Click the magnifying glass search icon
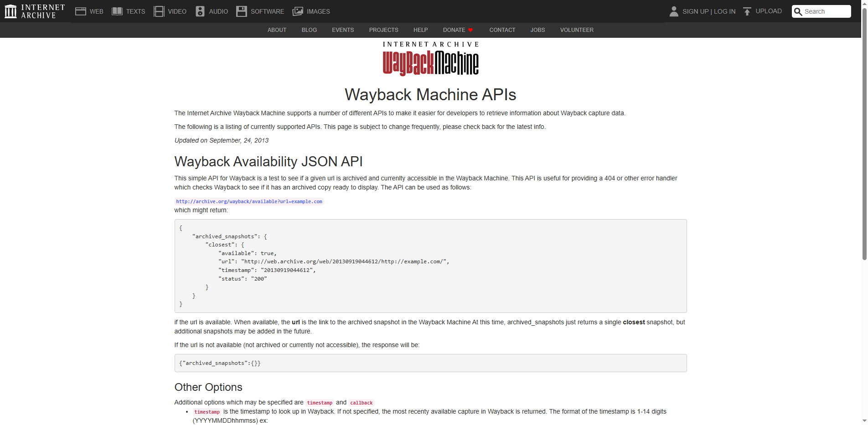The width and height of the screenshot is (868, 425). (x=798, y=11)
